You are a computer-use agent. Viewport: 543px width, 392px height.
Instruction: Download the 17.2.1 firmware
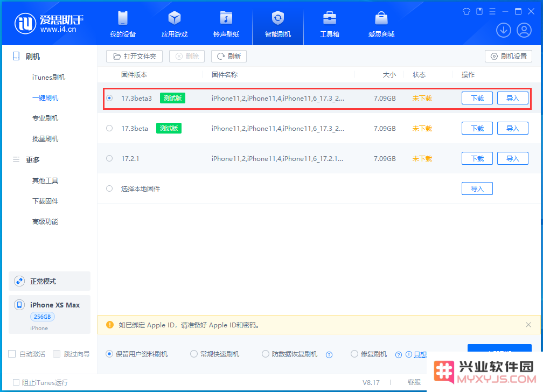pos(477,158)
